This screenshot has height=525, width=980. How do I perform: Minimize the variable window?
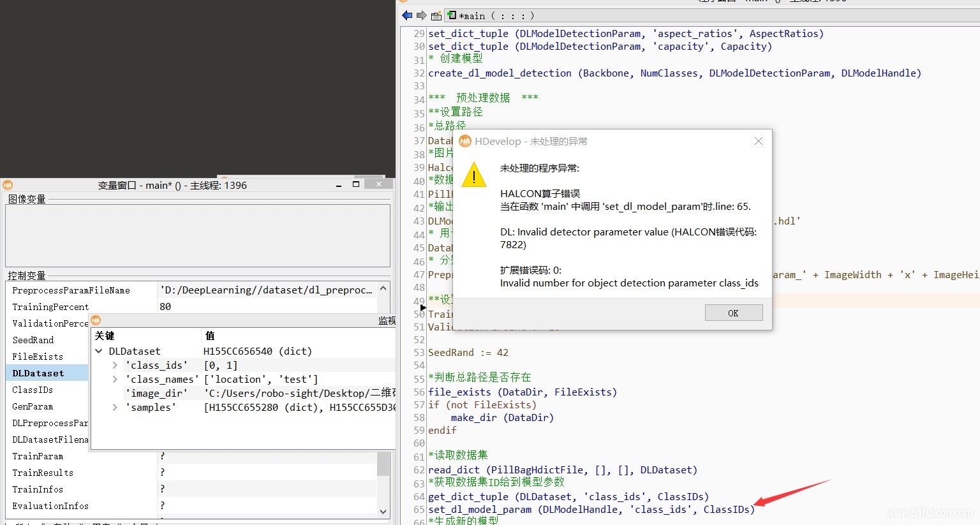tap(339, 185)
